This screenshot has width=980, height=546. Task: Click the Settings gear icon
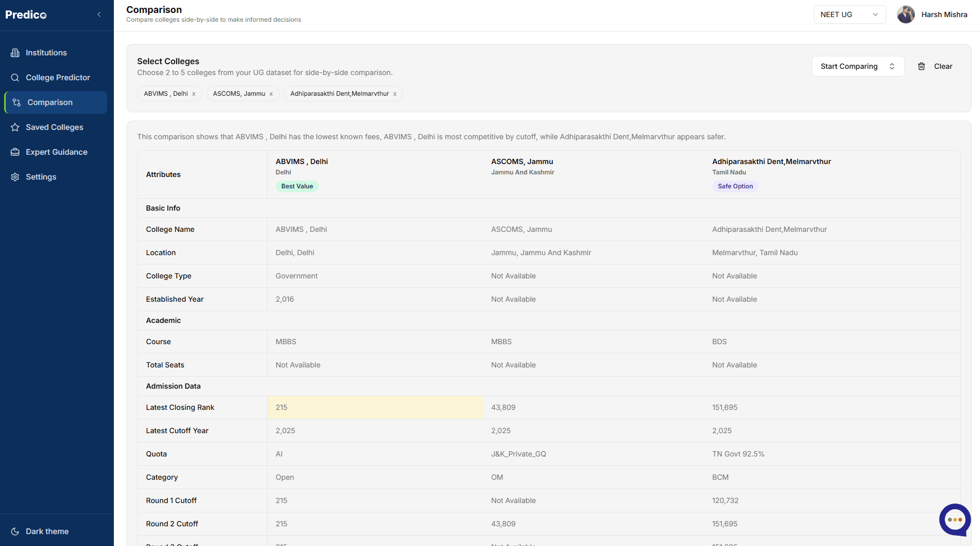[x=15, y=177]
